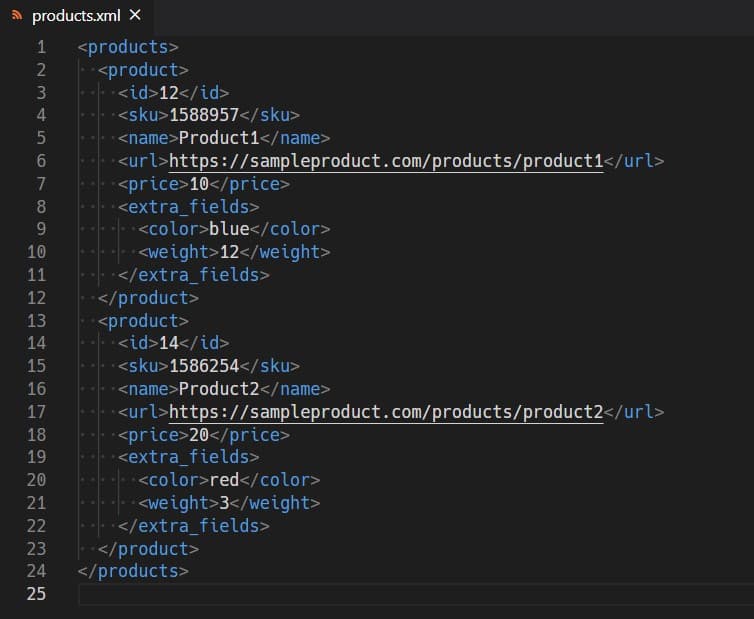Click line number 1 in the gutter
The height and width of the screenshot is (619, 754).
pos(41,47)
